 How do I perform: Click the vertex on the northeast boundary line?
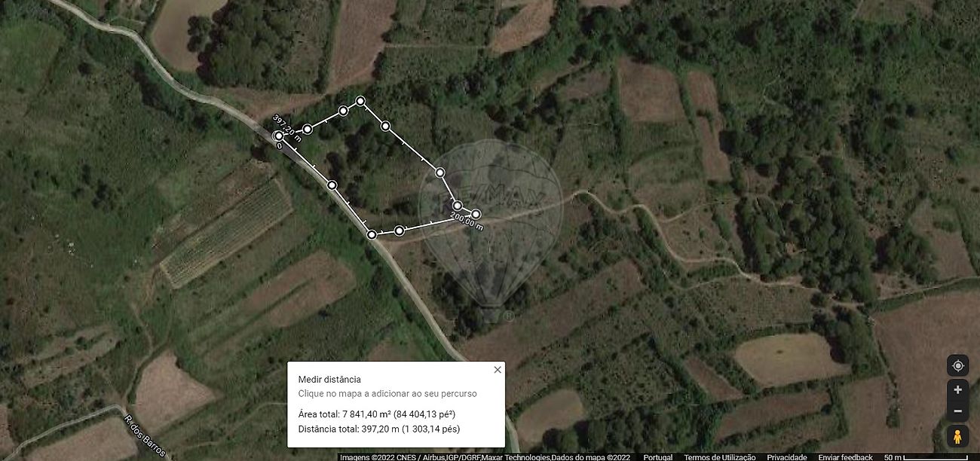[x=385, y=126]
